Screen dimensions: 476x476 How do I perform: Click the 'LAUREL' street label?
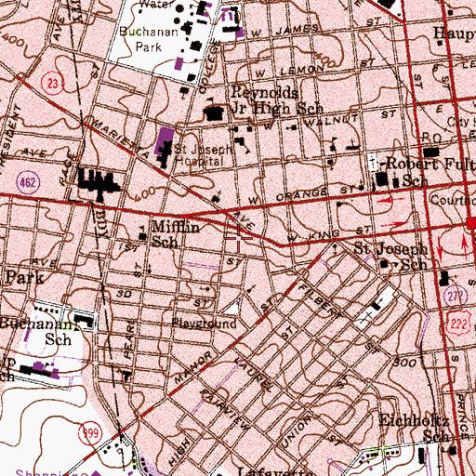254,375
